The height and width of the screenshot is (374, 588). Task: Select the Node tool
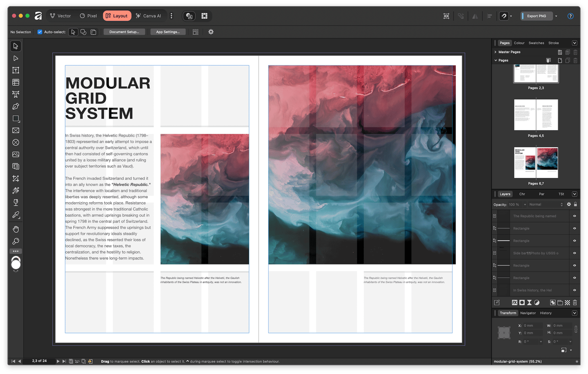click(16, 58)
